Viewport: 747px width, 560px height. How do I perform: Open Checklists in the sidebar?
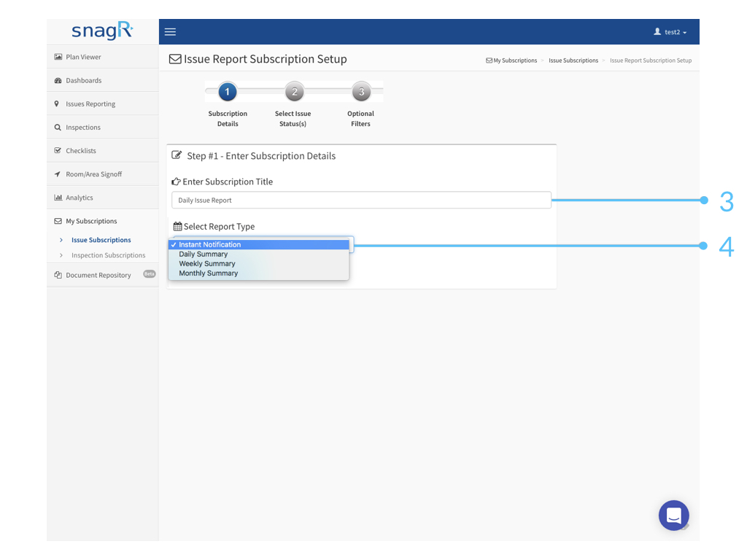point(103,150)
